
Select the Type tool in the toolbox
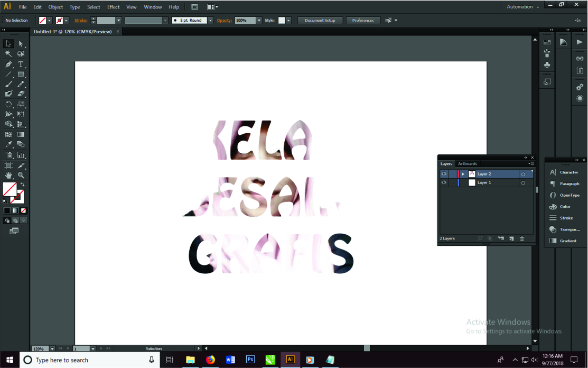[21, 64]
